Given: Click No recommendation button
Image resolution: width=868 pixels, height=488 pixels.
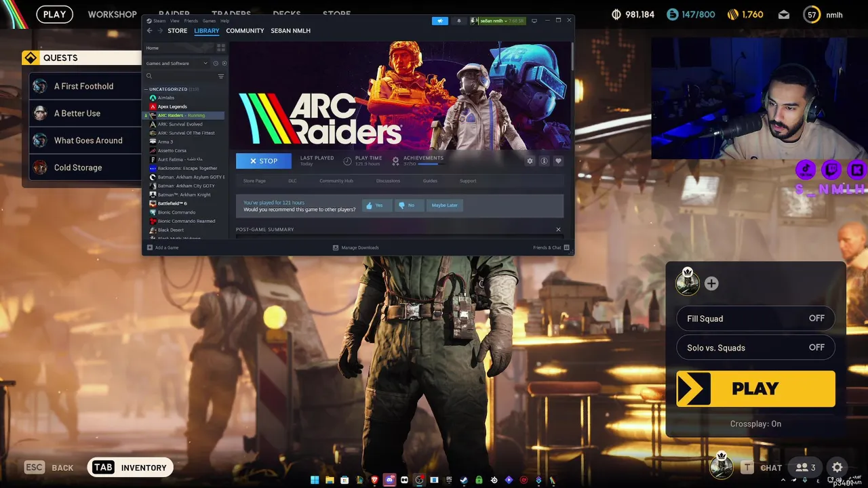Looking at the screenshot, I should click(x=408, y=205).
